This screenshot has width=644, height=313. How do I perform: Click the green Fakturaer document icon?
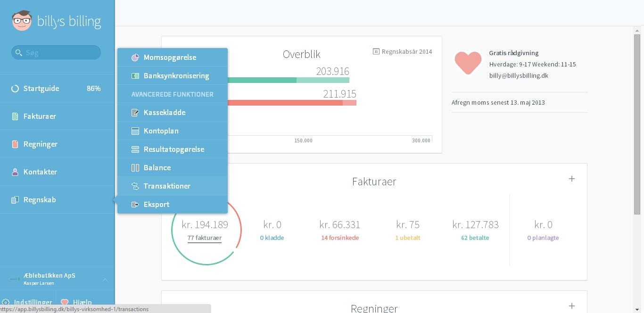coord(15,116)
